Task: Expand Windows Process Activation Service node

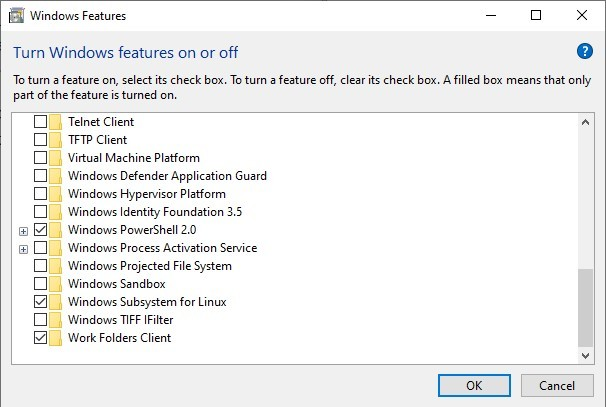Action: pos(23,248)
